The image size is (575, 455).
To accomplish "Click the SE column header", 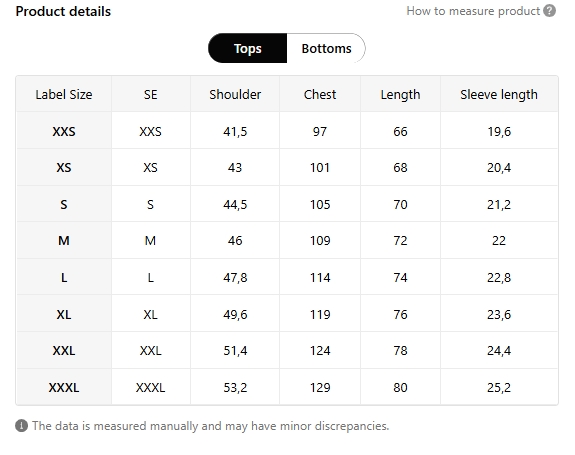I will 150,95.
